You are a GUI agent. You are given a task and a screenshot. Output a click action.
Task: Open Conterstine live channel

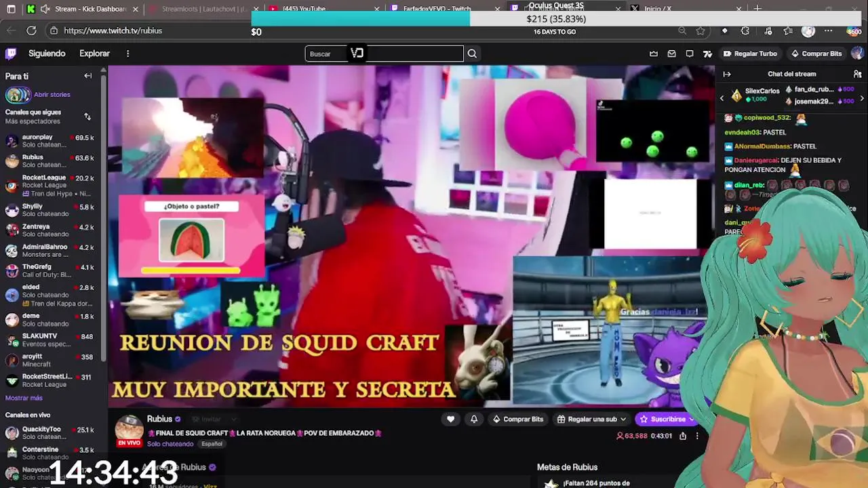click(50, 453)
